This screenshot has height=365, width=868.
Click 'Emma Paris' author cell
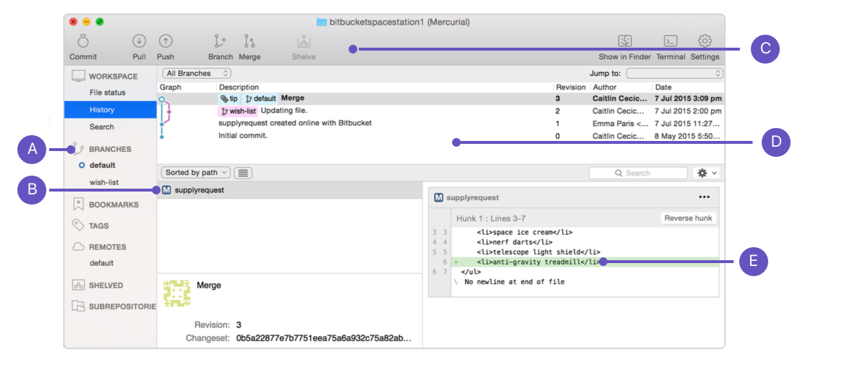point(621,123)
